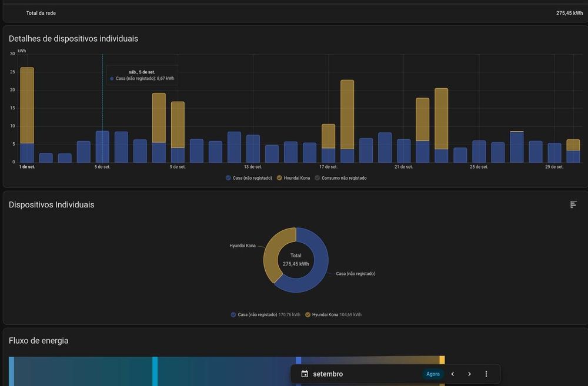This screenshot has height=386, width=588.
Task: Enable Consumo não registado series in legend
Action: 340,178
